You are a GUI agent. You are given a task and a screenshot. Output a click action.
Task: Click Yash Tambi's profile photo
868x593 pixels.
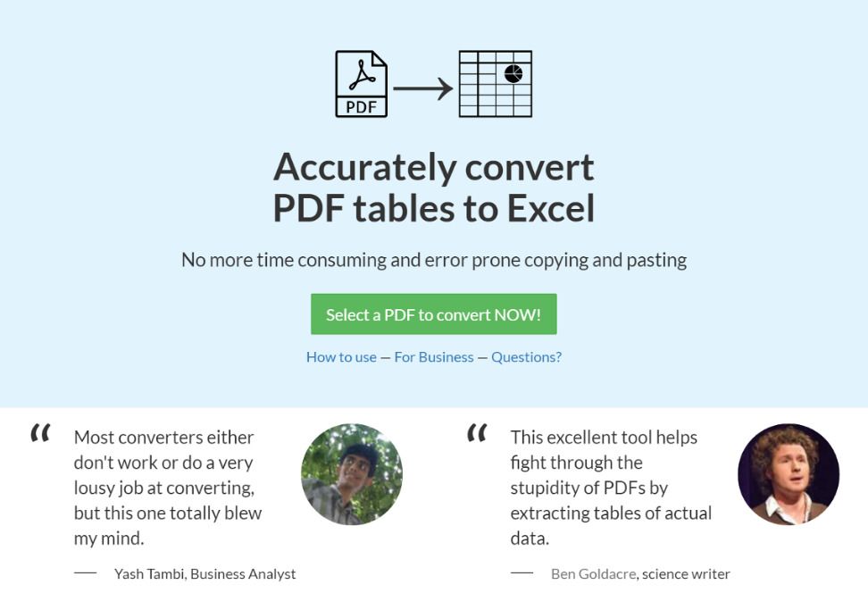click(x=351, y=474)
